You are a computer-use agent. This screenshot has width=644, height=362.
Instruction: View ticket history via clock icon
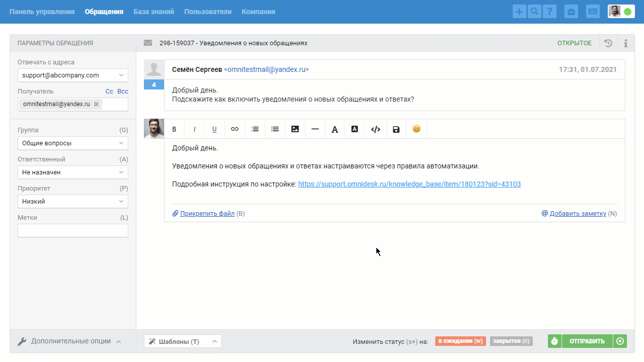coord(608,43)
